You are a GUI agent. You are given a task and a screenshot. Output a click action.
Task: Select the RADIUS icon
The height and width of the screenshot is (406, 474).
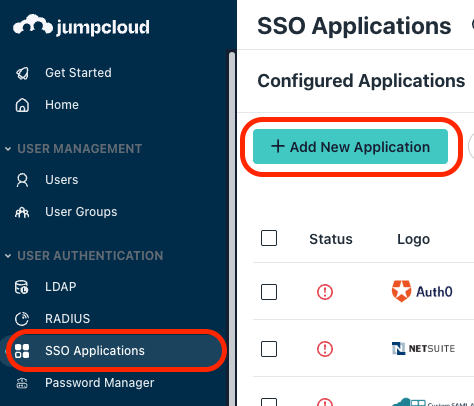click(x=22, y=319)
